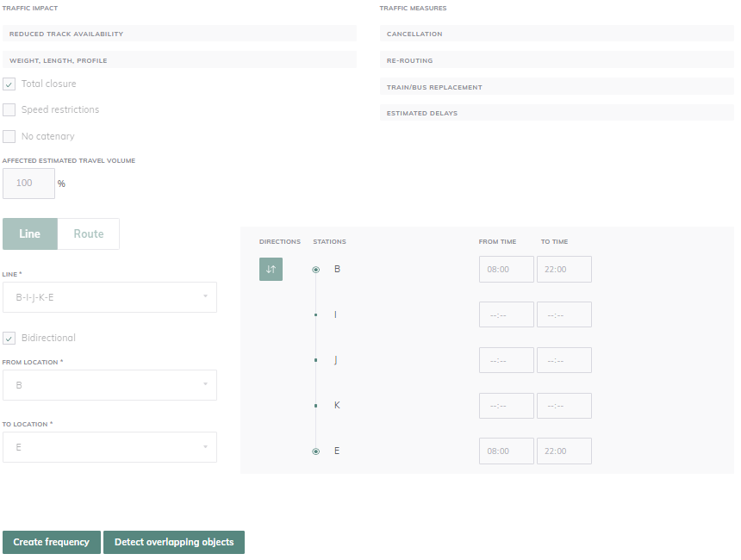The image size is (741, 560).
Task: Select the Line tab
Action: [30, 234]
